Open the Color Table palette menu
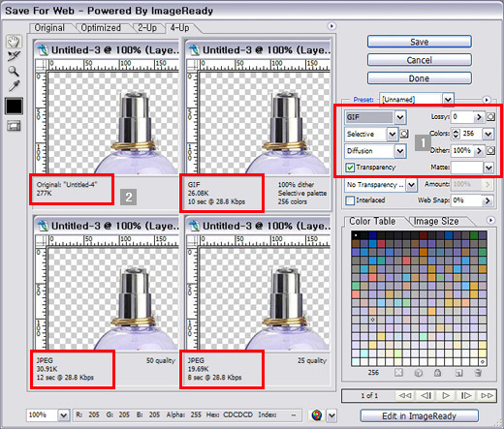 pyautogui.click(x=490, y=220)
